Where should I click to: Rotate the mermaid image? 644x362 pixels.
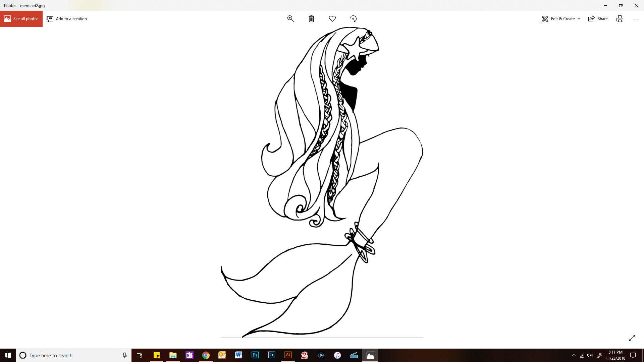click(x=353, y=18)
